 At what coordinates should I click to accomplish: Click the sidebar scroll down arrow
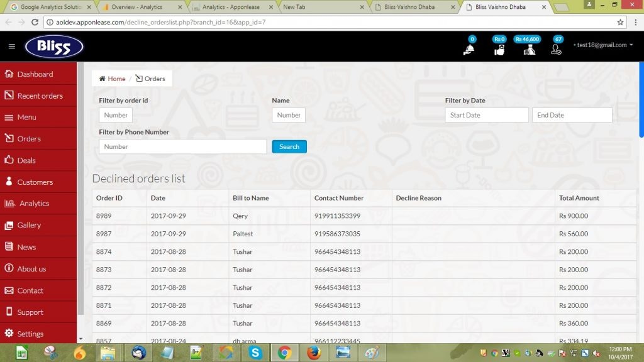coord(81,339)
